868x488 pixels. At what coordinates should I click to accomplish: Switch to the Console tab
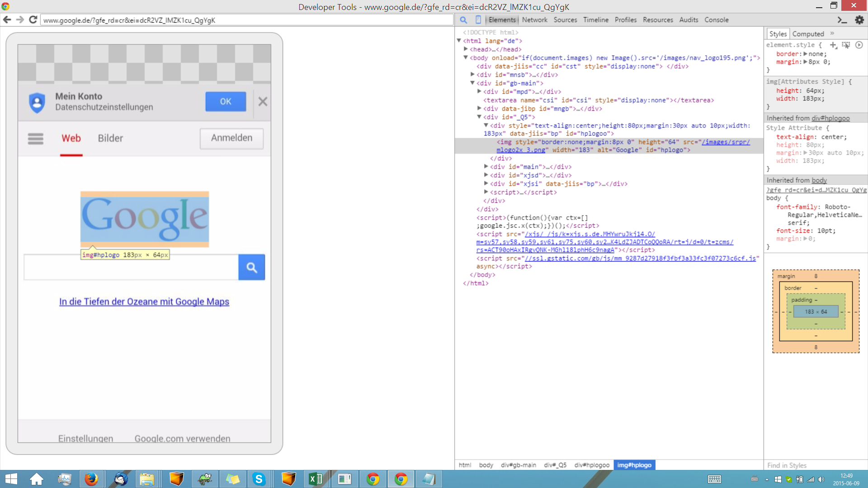(x=717, y=20)
